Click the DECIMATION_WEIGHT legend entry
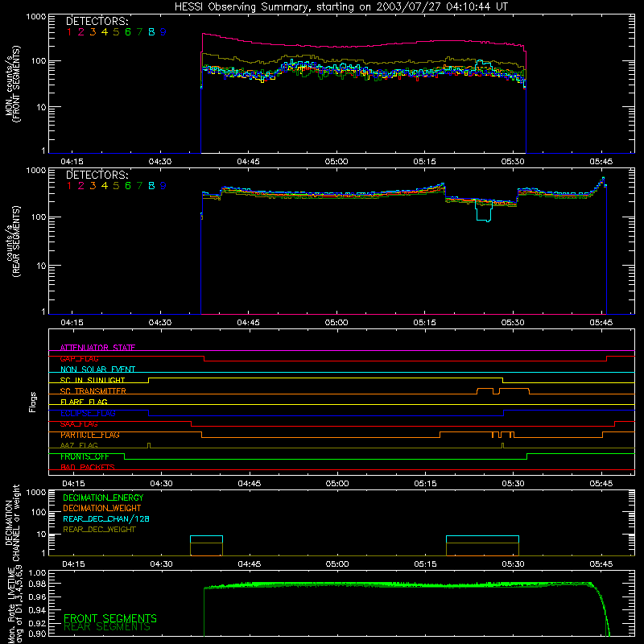This screenshot has height=644, width=644. click(x=102, y=508)
